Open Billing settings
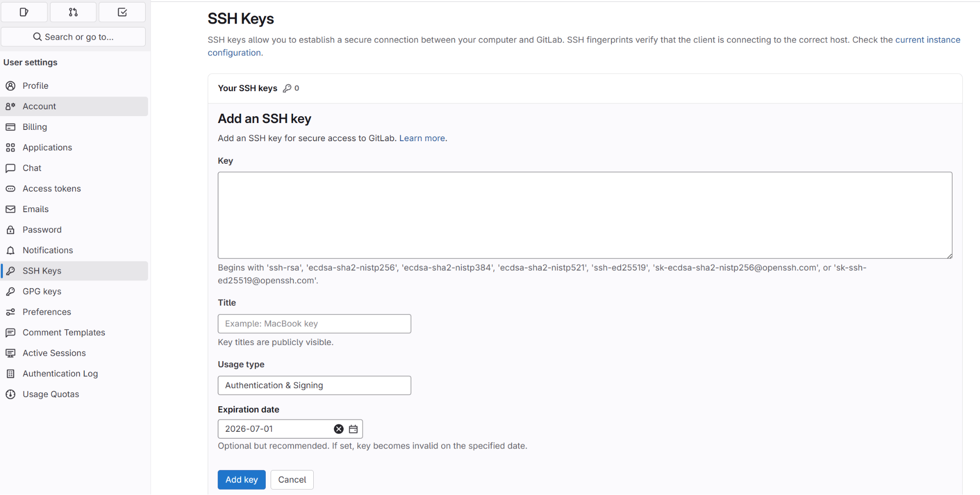 (74, 127)
